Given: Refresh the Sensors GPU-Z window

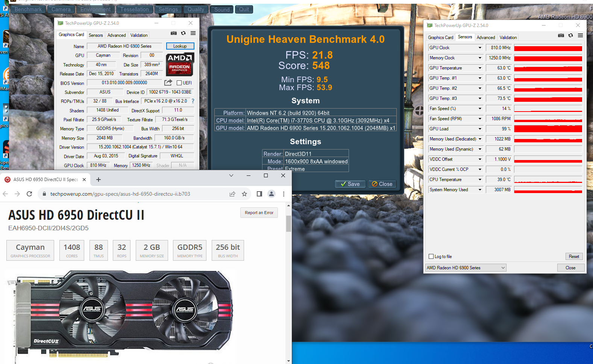Looking at the screenshot, I should [571, 35].
